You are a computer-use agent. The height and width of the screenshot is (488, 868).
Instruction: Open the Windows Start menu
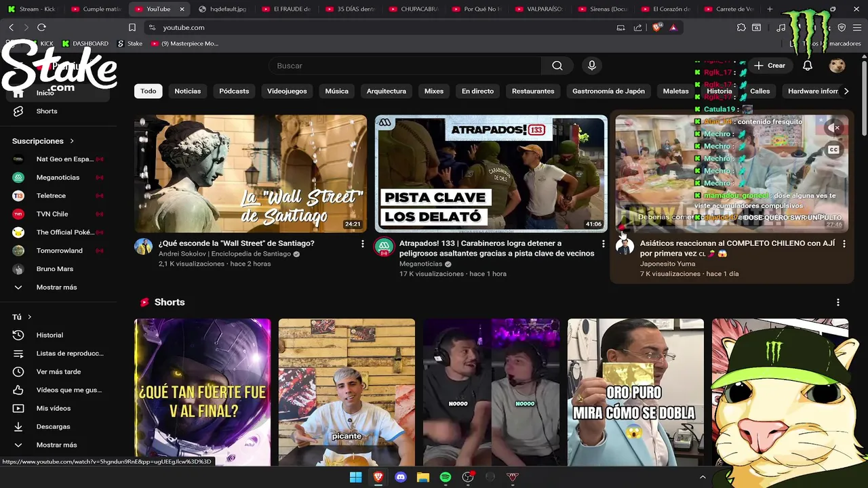(355, 477)
